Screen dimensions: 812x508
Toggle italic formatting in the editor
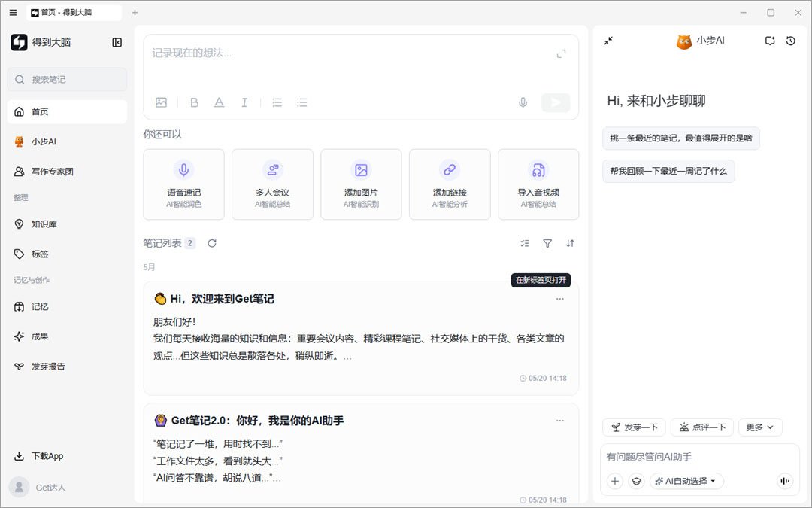(244, 102)
